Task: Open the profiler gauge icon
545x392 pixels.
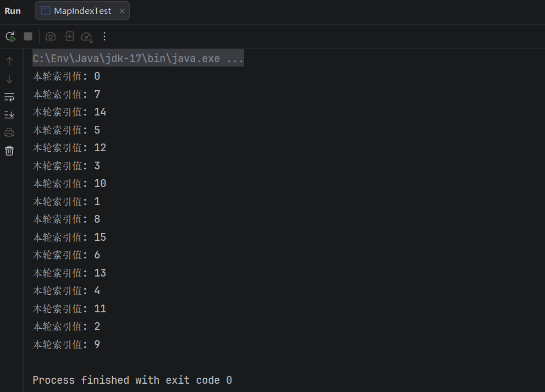Action: pyautogui.click(x=86, y=36)
